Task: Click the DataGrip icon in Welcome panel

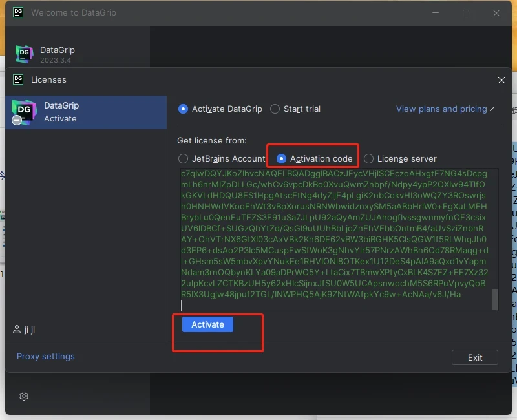Action: coord(24,54)
